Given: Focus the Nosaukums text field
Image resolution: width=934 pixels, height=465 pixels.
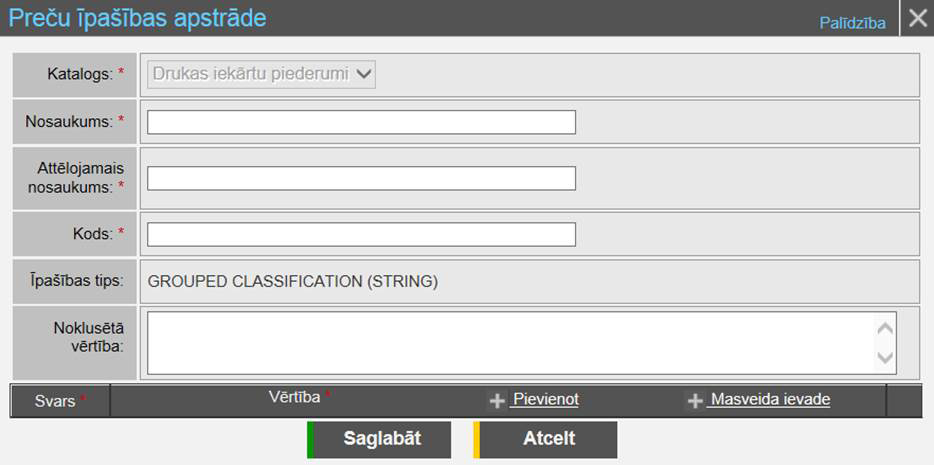Looking at the screenshot, I should click(x=361, y=122).
